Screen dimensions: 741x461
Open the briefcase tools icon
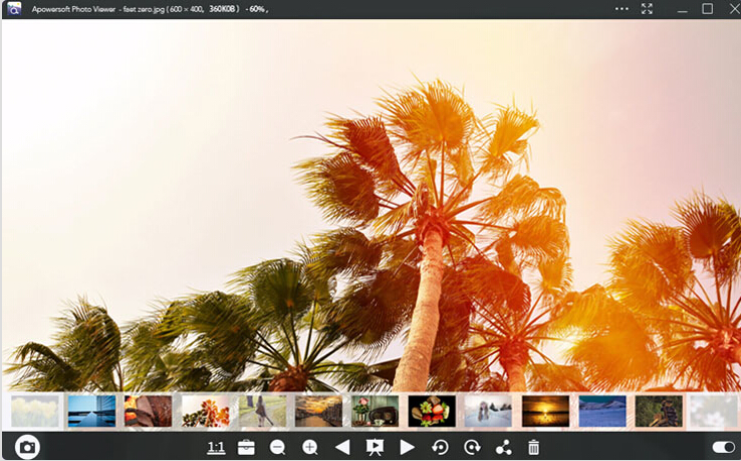pos(246,447)
